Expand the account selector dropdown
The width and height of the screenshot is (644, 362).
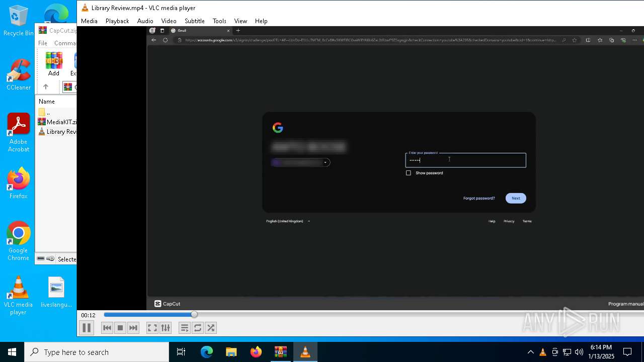point(300,162)
